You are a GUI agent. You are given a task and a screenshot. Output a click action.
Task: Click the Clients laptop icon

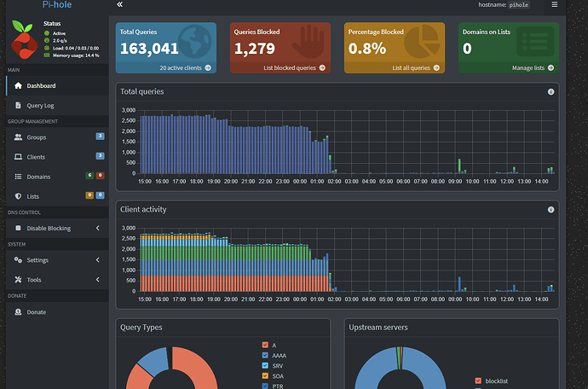18,157
